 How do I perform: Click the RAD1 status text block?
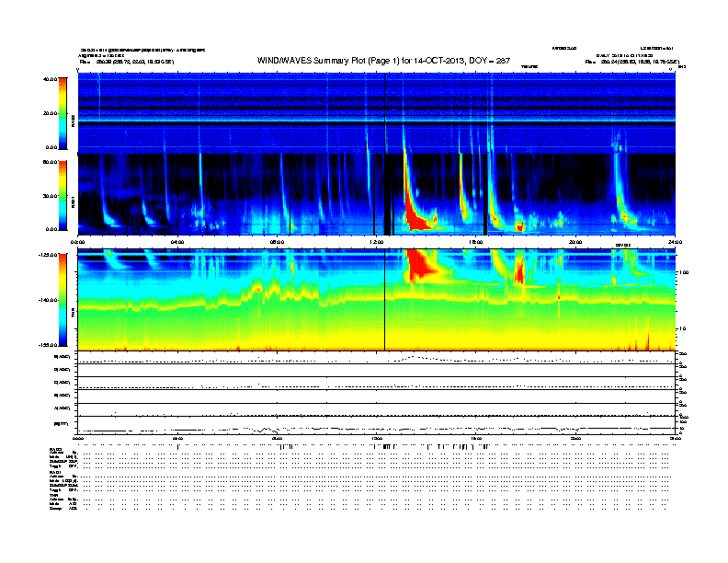[63, 480]
